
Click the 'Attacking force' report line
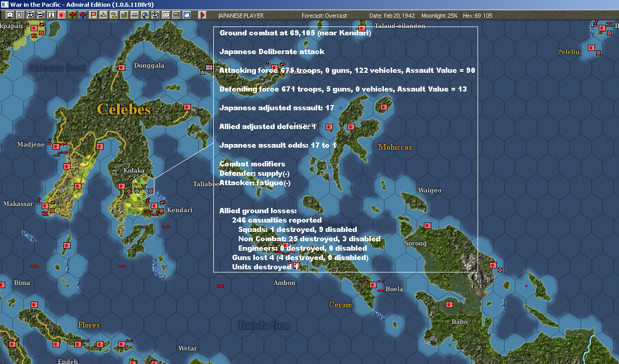[x=347, y=70]
